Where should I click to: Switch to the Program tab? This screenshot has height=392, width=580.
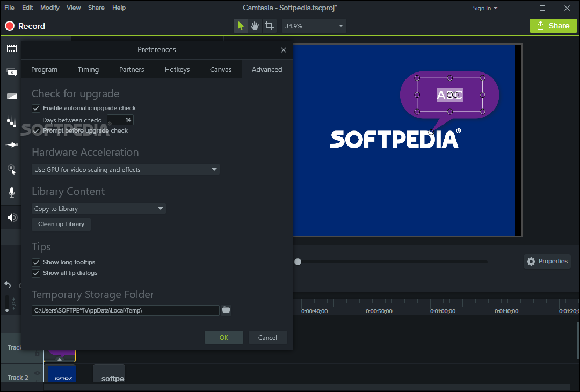coord(45,69)
